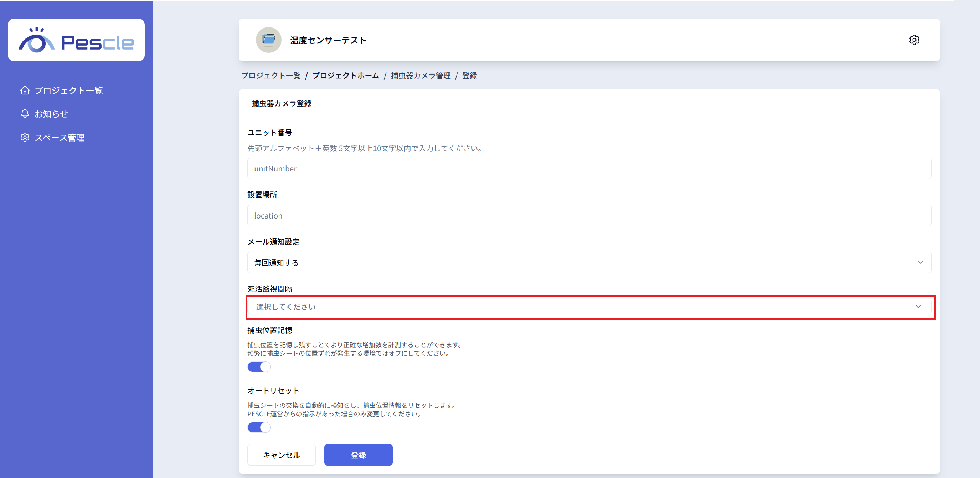Click the スペース管理 gear icon in sidebar
Viewport: 980px width, 478px height.
(x=25, y=137)
